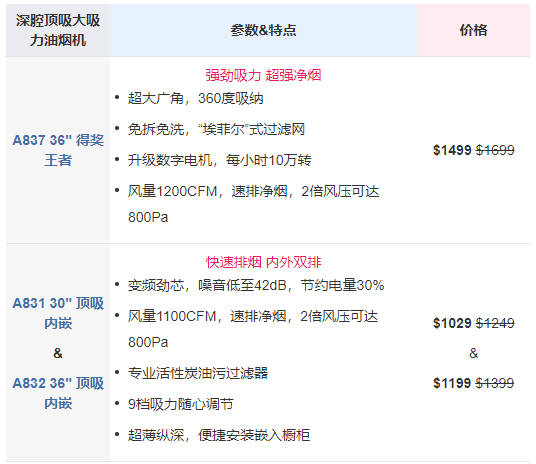This screenshot has height=464, width=536.
Task: Click the crossed-out $1399 price
Action: point(495,383)
